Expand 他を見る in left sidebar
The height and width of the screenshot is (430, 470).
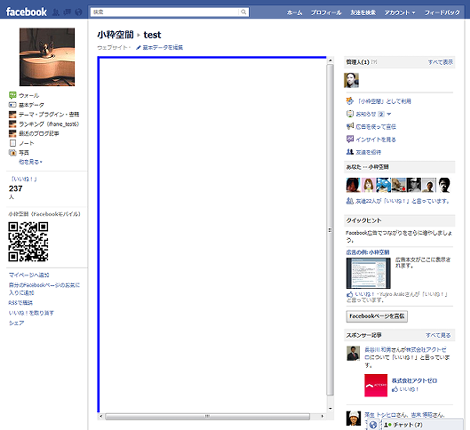tap(30, 162)
